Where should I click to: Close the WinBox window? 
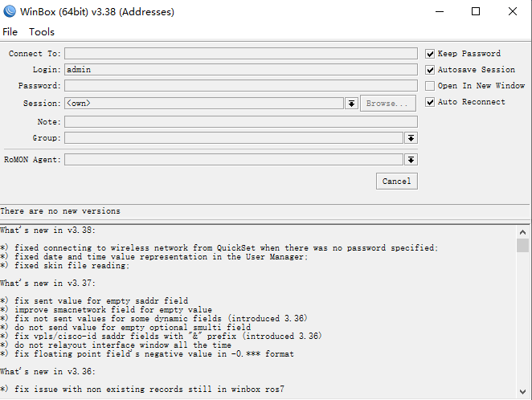[513, 11]
